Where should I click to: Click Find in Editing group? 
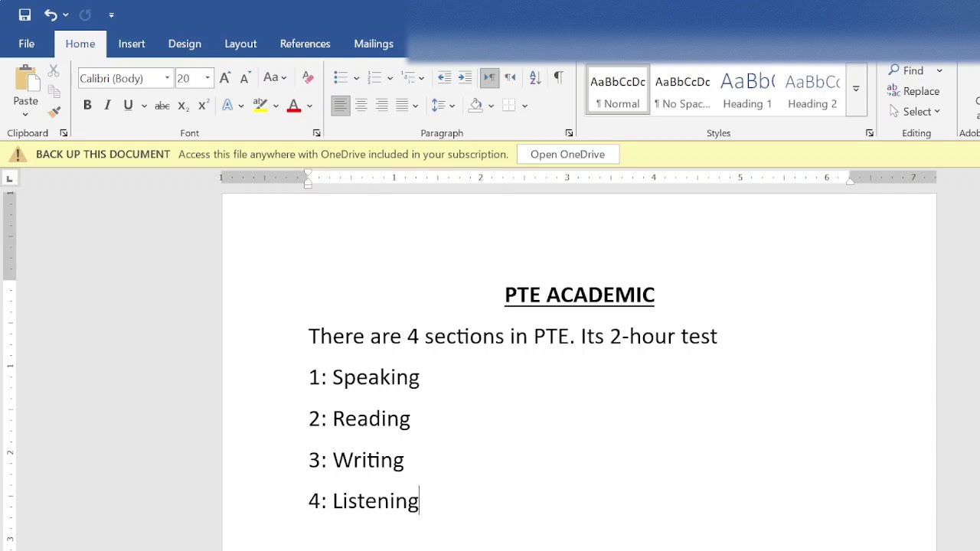coord(906,70)
